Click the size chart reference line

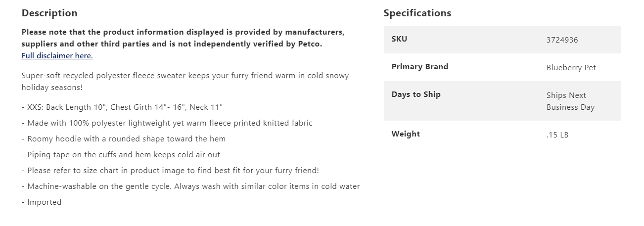(x=171, y=171)
